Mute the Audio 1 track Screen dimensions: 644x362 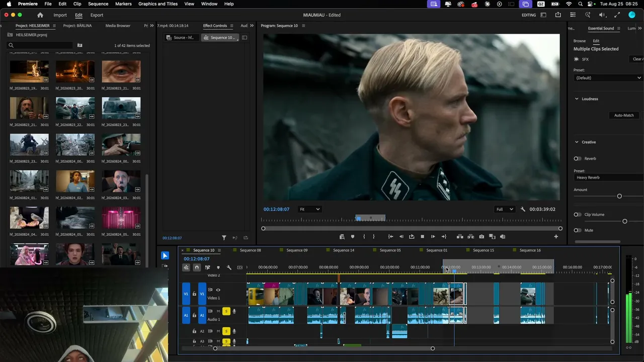pyautogui.click(x=218, y=311)
